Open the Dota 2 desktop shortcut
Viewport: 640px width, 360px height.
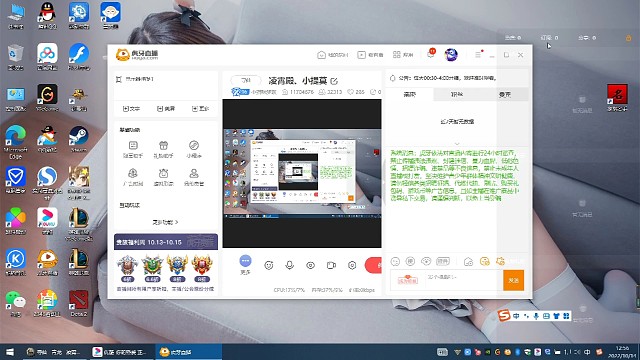(x=78, y=304)
